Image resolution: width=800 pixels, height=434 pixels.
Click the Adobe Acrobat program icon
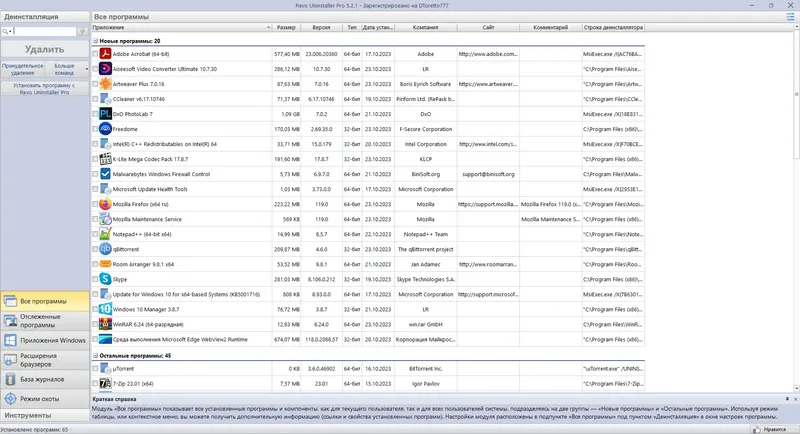[105, 54]
